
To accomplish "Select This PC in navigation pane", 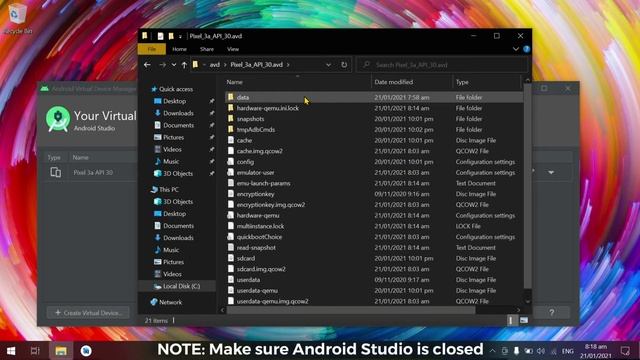I will click(169, 189).
